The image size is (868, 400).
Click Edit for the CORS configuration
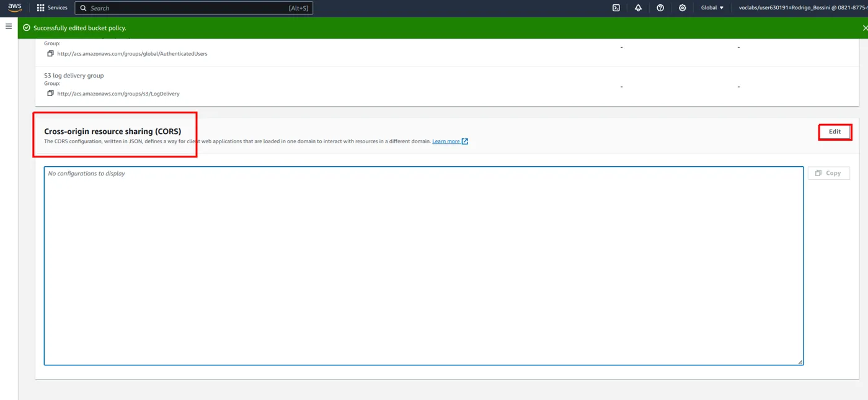click(835, 131)
